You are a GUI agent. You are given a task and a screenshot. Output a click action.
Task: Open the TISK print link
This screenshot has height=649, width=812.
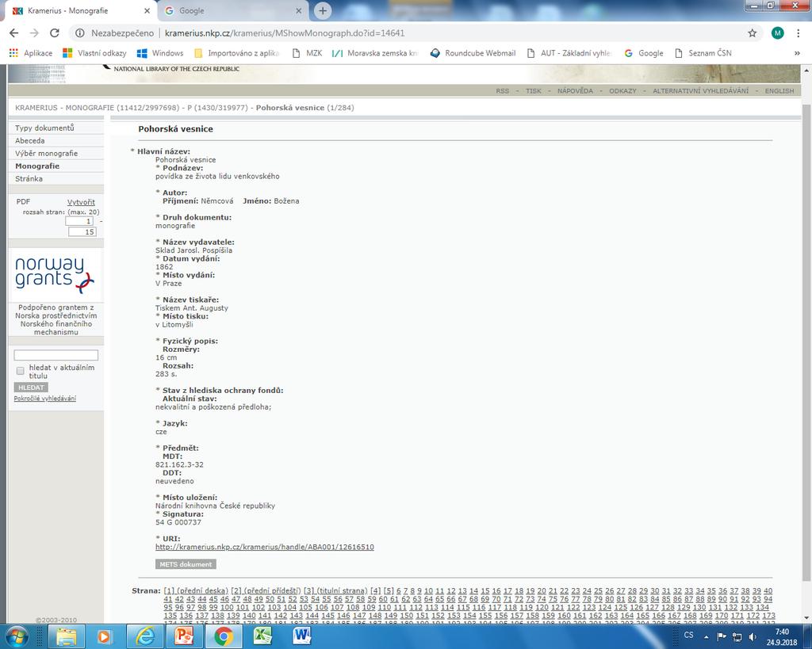point(534,90)
